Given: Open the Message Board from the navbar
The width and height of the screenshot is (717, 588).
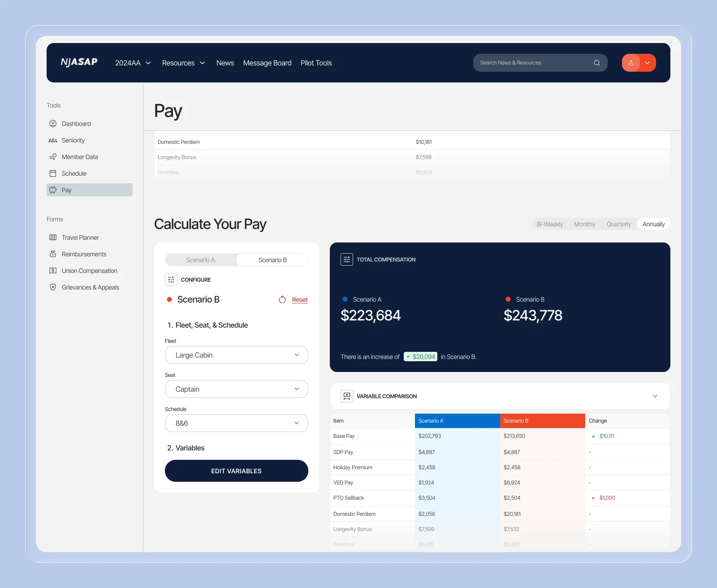Looking at the screenshot, I should 267,63.
